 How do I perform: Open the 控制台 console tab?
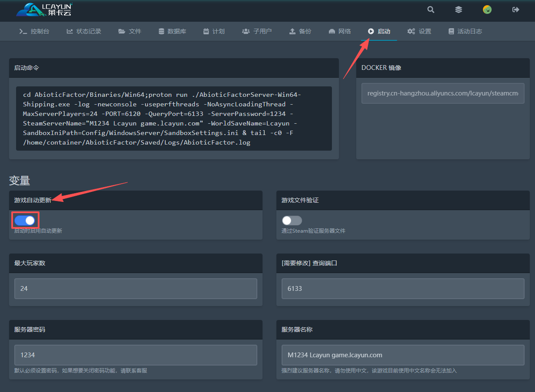(34, 31)
